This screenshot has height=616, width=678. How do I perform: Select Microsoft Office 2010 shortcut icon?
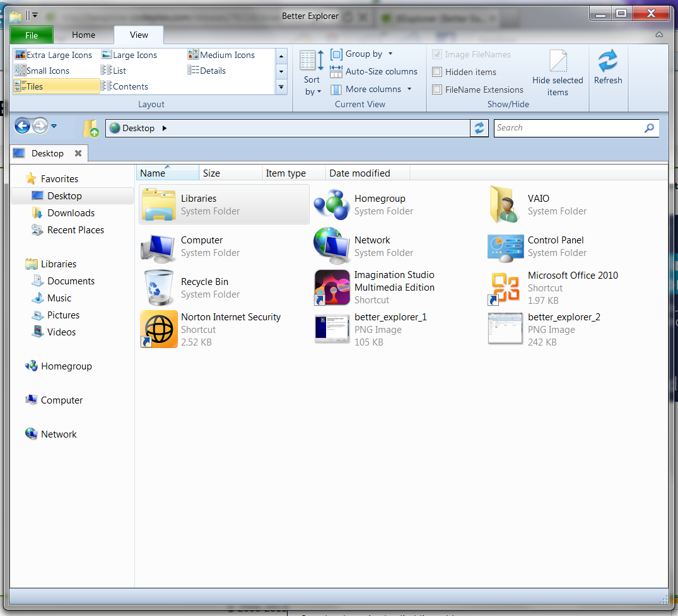tap(505, 288)
